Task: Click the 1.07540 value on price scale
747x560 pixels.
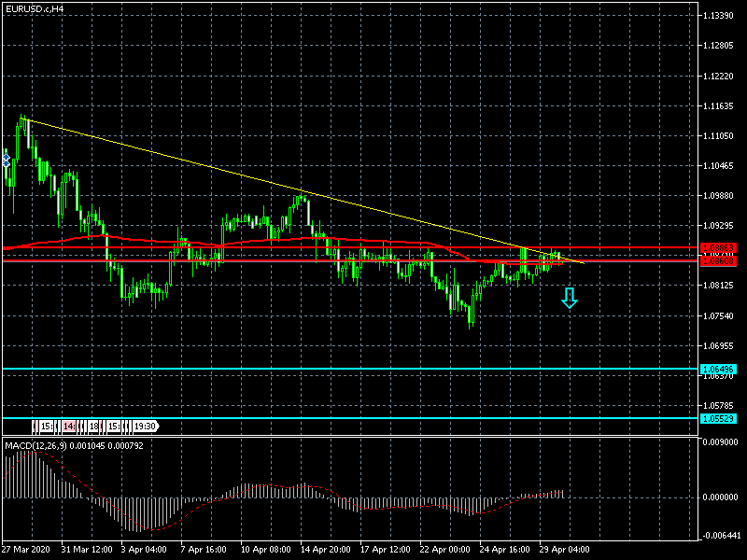Action: point(722,316)
